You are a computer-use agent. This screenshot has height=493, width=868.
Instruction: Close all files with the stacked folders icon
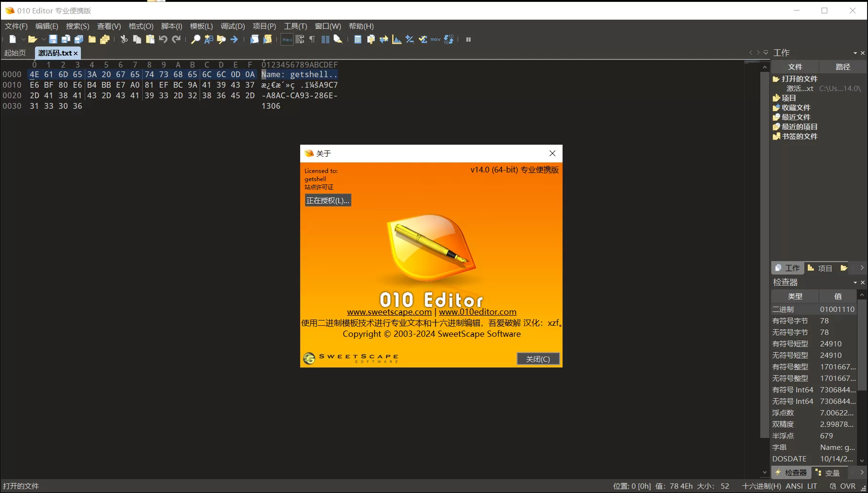tap(105, 39)
